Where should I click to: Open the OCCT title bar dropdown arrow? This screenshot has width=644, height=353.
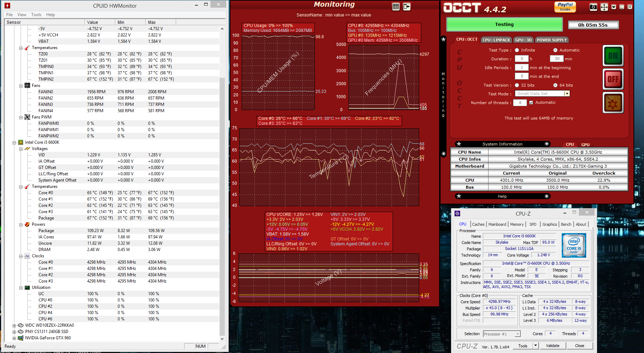coord(614,7)
